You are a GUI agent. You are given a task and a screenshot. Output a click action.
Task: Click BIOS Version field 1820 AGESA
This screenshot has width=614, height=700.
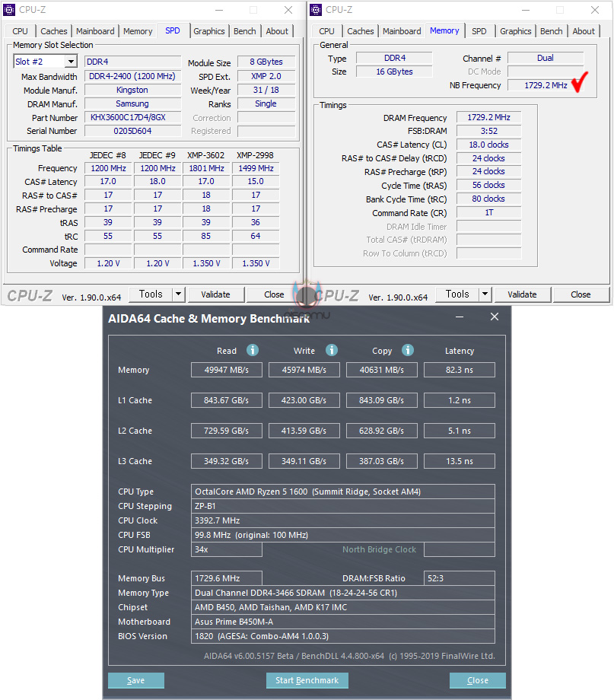point(343,636)
